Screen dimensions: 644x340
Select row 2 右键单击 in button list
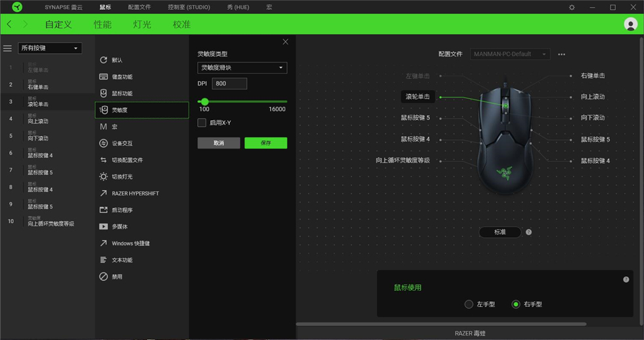coord(47,85)
